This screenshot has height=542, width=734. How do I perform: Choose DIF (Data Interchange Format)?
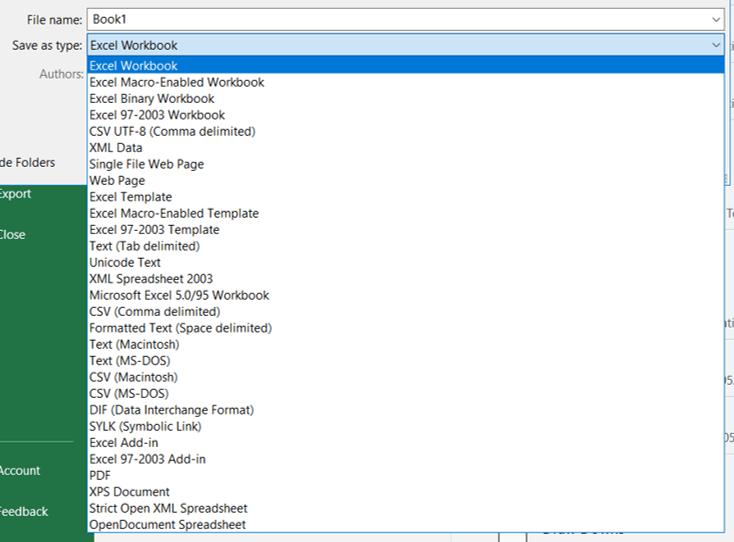coord(406,410)
